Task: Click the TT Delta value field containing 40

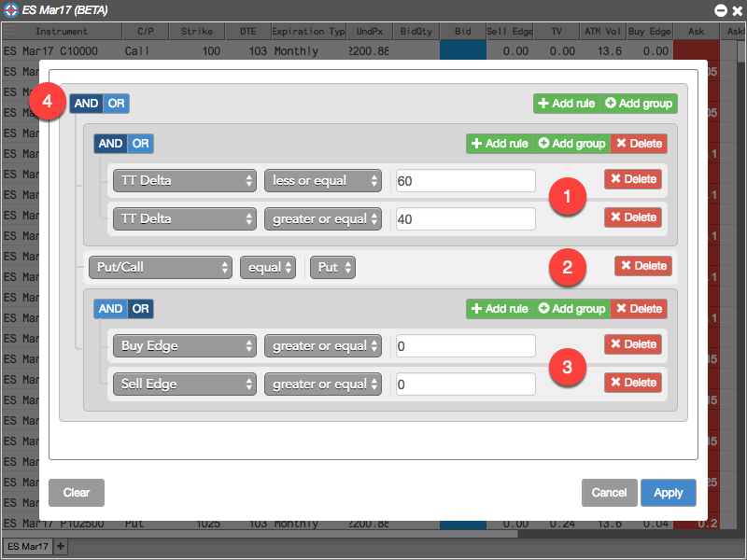Action: (465, 219)
